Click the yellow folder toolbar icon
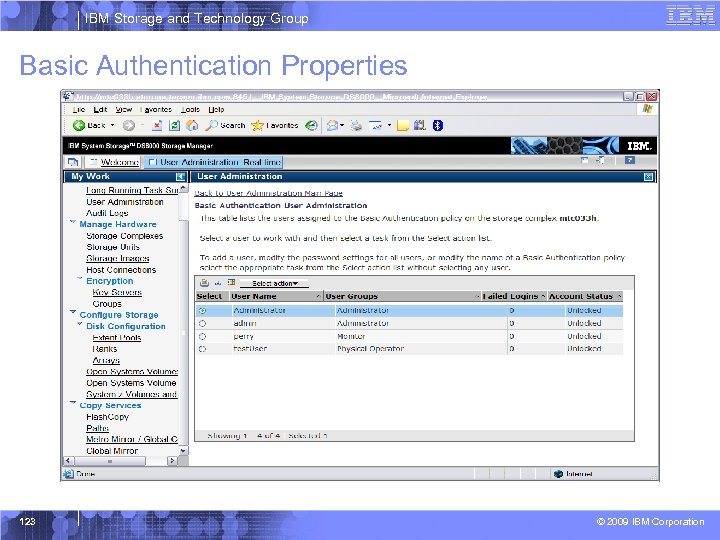This screenshot has width=720, height=540. 403,125
